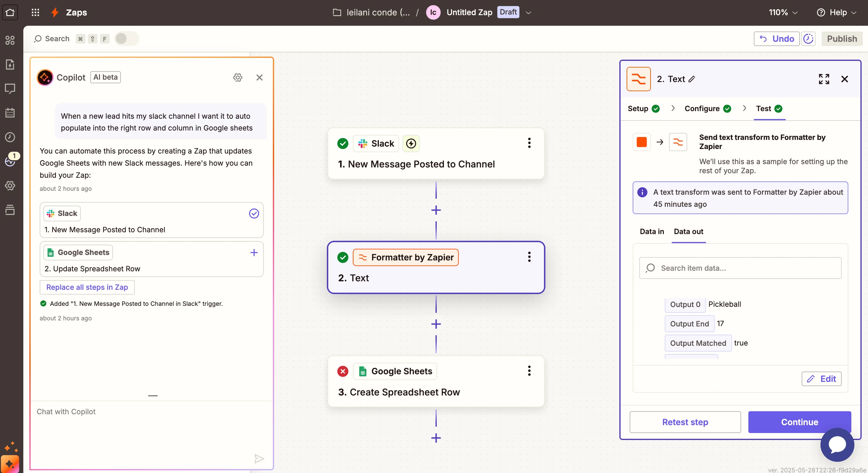The image size is (868, 473).
Task: Open the Help dropdown
Action: click(x=836, y=12)
